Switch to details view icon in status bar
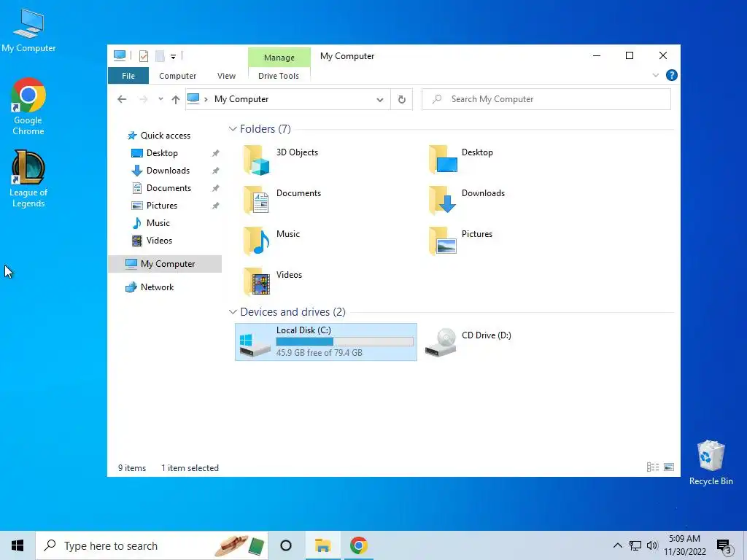 pyautogui.click(x=653, y=467)
